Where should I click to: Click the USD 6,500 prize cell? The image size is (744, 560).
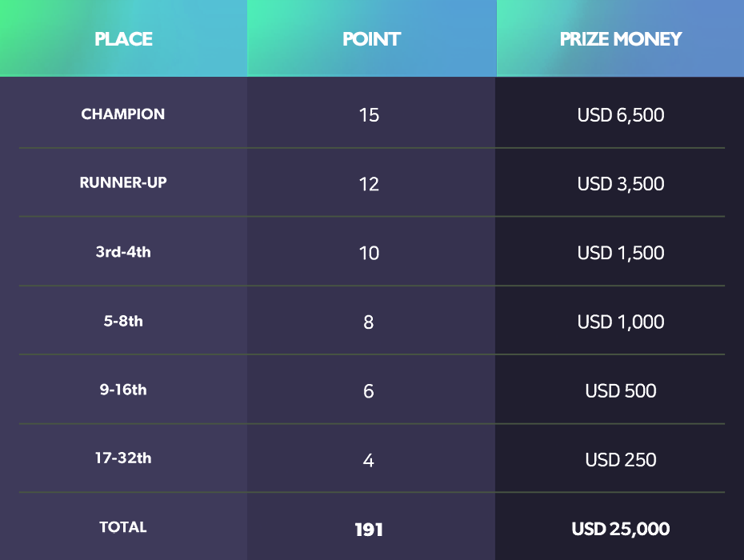coord(621,115)
